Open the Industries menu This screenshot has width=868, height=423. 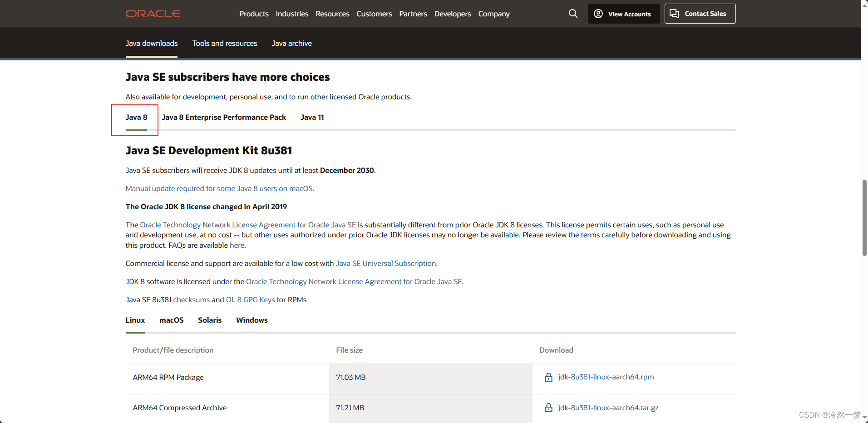tap(292, 14)
